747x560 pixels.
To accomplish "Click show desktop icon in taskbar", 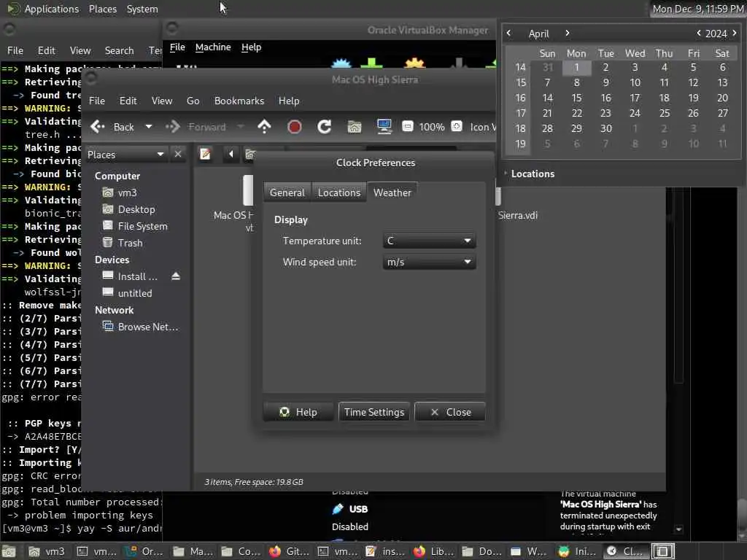I will pyautogui.click(x=9, y=551).
